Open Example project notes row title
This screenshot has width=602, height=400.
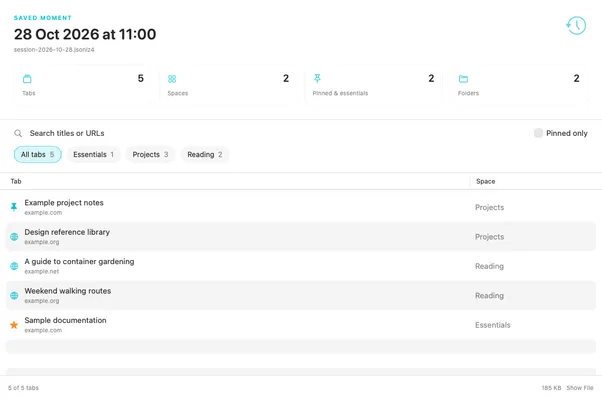[x=64, y=203]
